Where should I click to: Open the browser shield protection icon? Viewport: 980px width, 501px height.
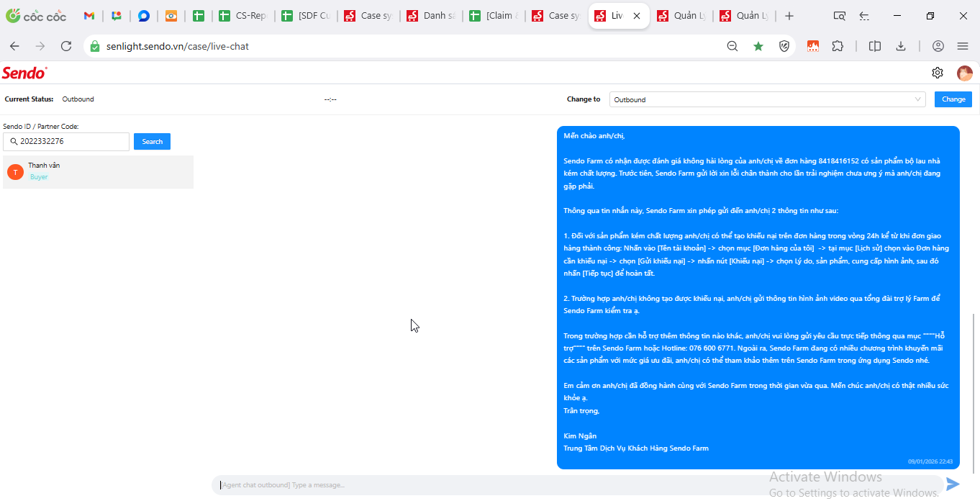point(785,46)
